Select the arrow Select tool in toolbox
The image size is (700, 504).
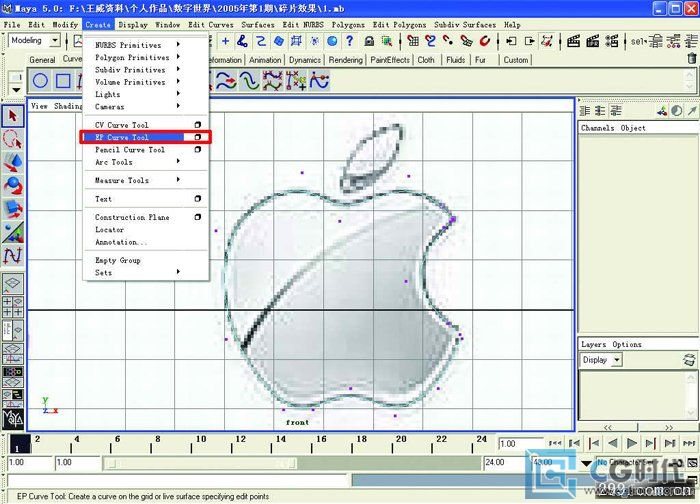[12, 116]
